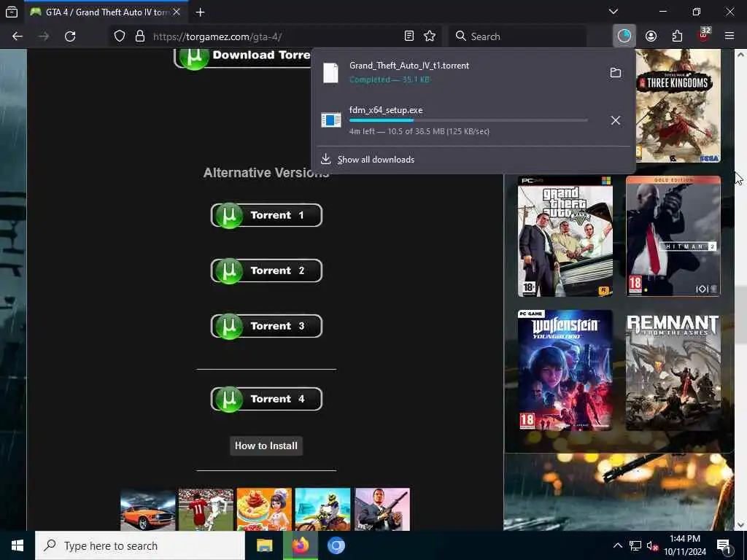Go back to the previous page
Viewport: 747px width, 560px height.
[18, 36]
